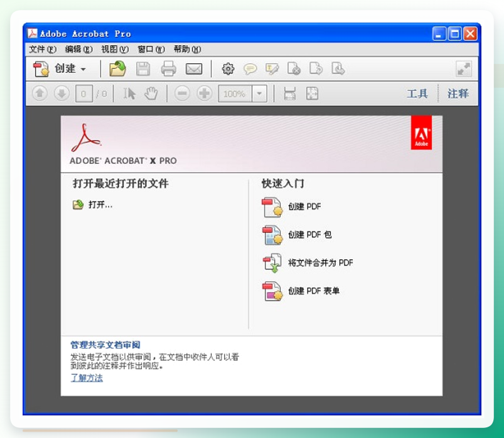Click the extract page icon
Image resolution: width=504 pixels, height=438 pixels.
pyautogui.click(x=338, y=69)
